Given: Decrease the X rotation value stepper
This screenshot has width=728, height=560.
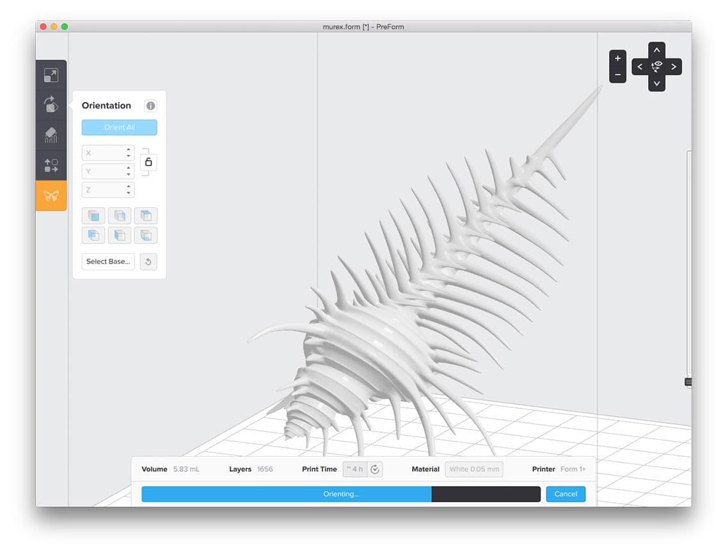Looking at the screenshot, I should point(129,156).
